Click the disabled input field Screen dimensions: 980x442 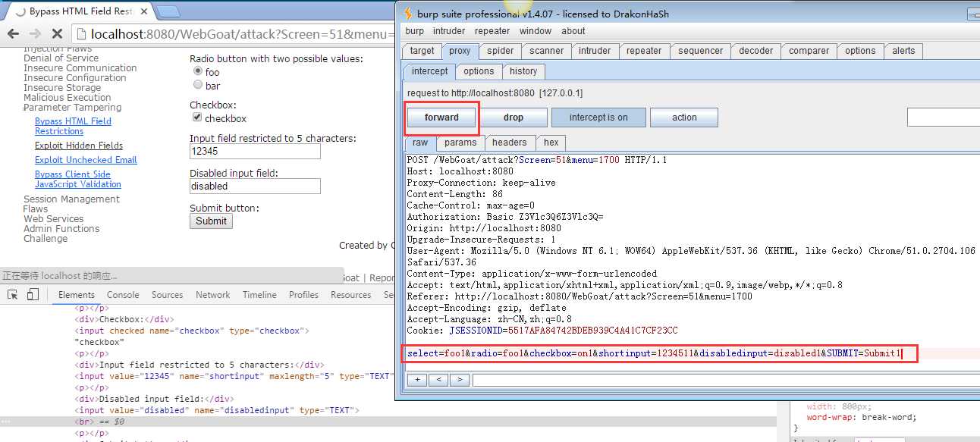pyautogui.click(x=255, y=186)
